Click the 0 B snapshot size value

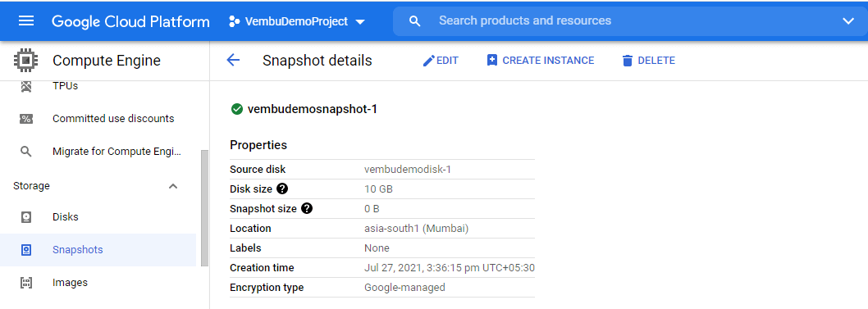coord(372,209)
